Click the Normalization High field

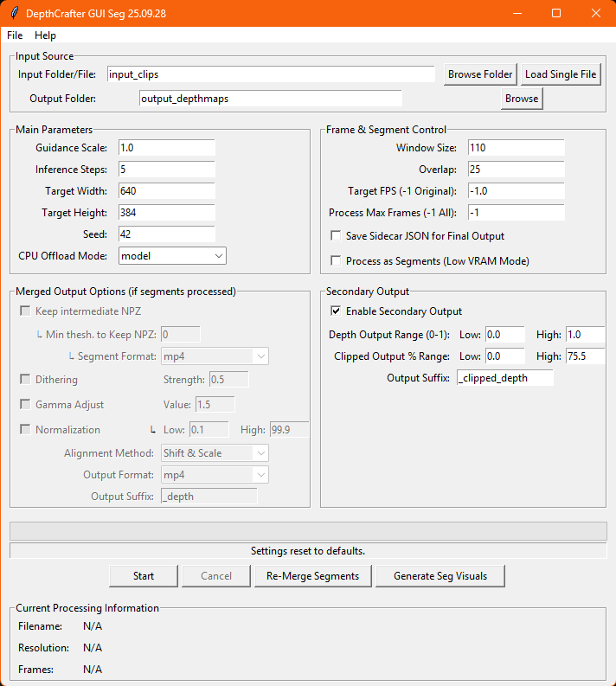[x=289, y=430]
